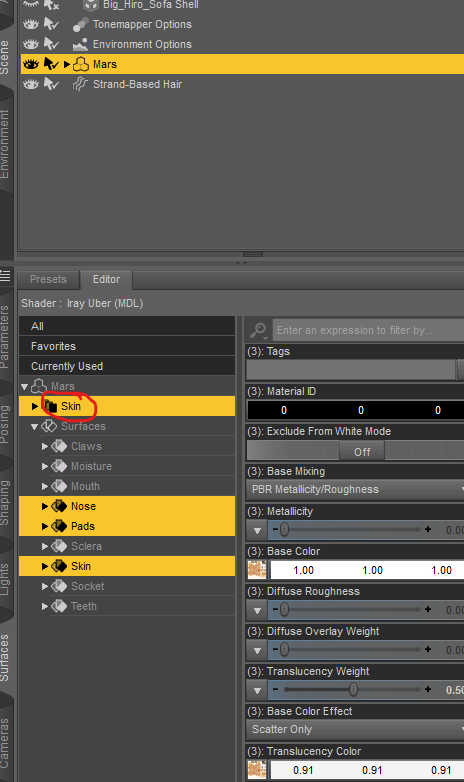Switch to the Editor tab

(106, 279)
